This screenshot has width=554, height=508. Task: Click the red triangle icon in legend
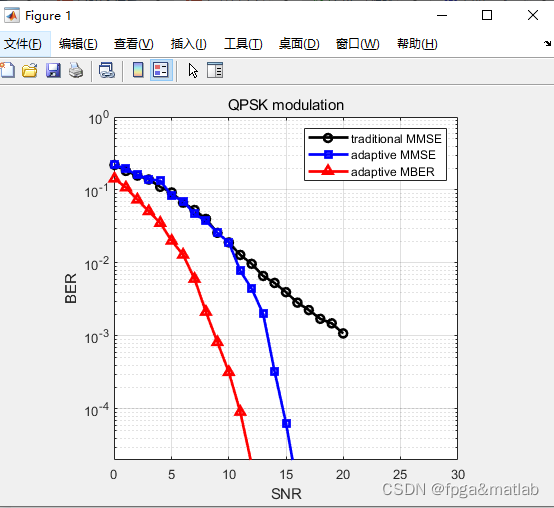coord(328,170)
